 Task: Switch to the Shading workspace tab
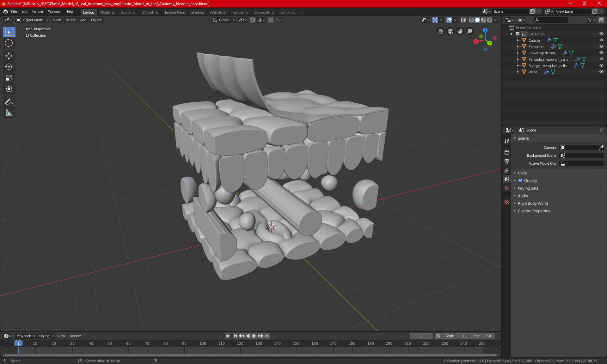pos(197,12)
